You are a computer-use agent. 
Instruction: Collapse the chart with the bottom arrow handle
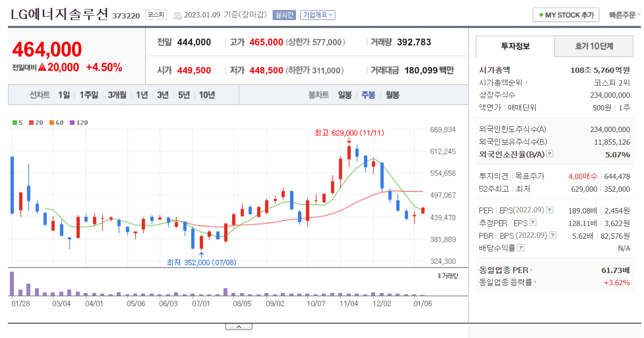tap(238, 327)
